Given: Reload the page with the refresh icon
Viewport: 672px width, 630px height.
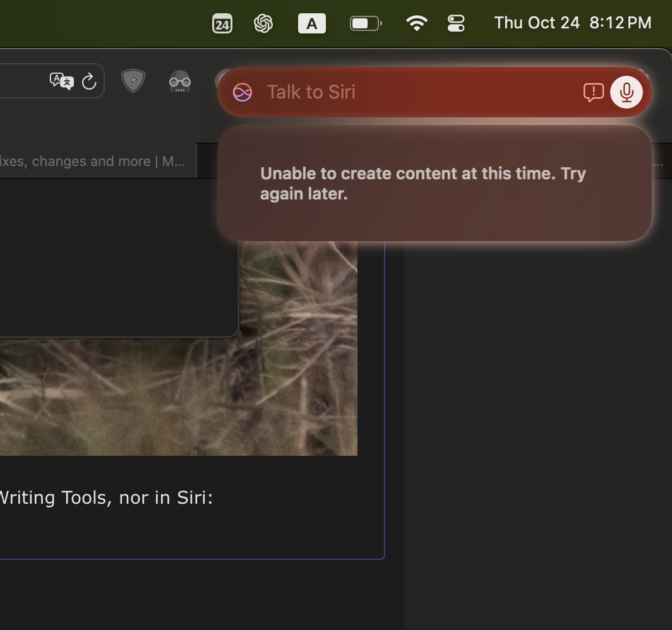Looking at the screenshot, I should coord(89,81).
